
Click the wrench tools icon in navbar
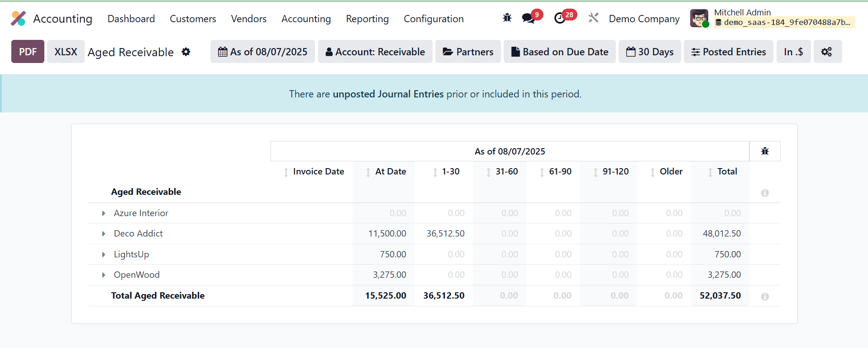click(x=593, y=18)
